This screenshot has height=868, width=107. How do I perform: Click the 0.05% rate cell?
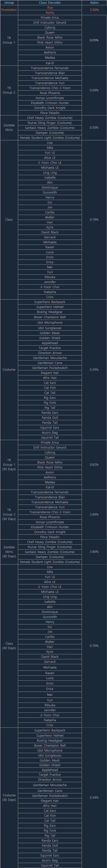[x=94, y=41]
